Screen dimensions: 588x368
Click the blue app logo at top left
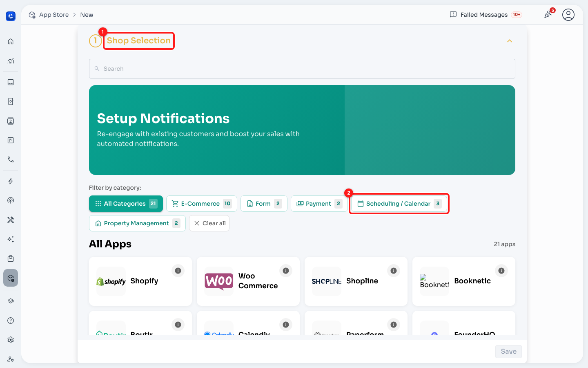(11, 16)
